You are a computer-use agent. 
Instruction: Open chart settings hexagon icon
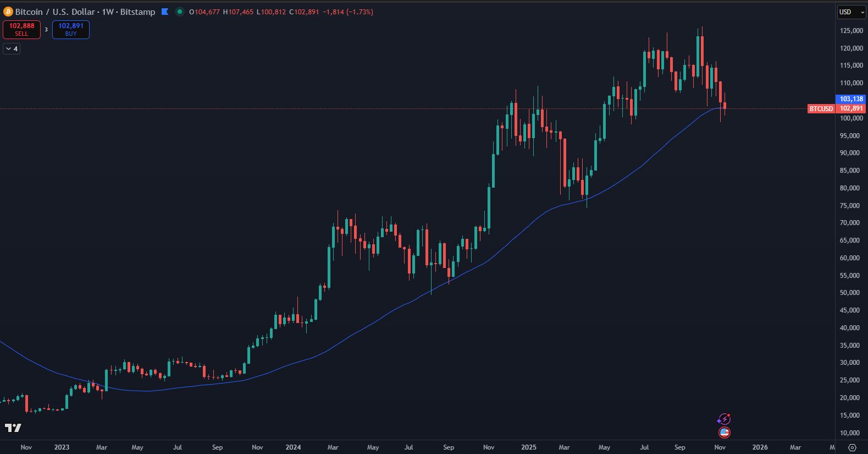(x=852, y=447)
